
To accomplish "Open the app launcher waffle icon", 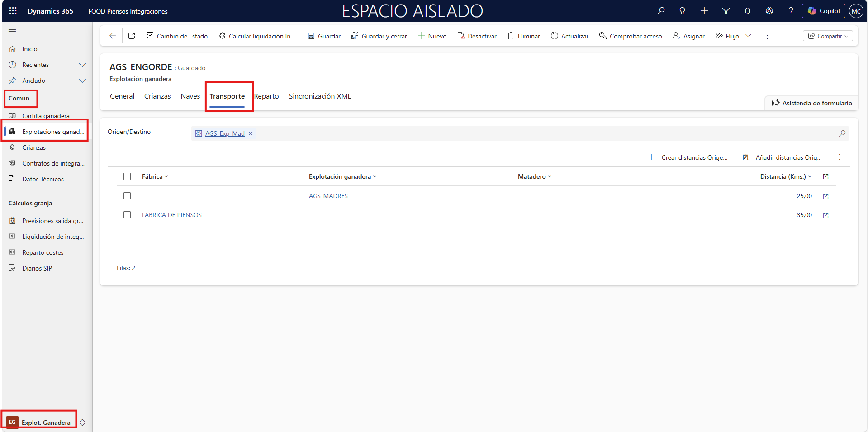I will [13, 11].
